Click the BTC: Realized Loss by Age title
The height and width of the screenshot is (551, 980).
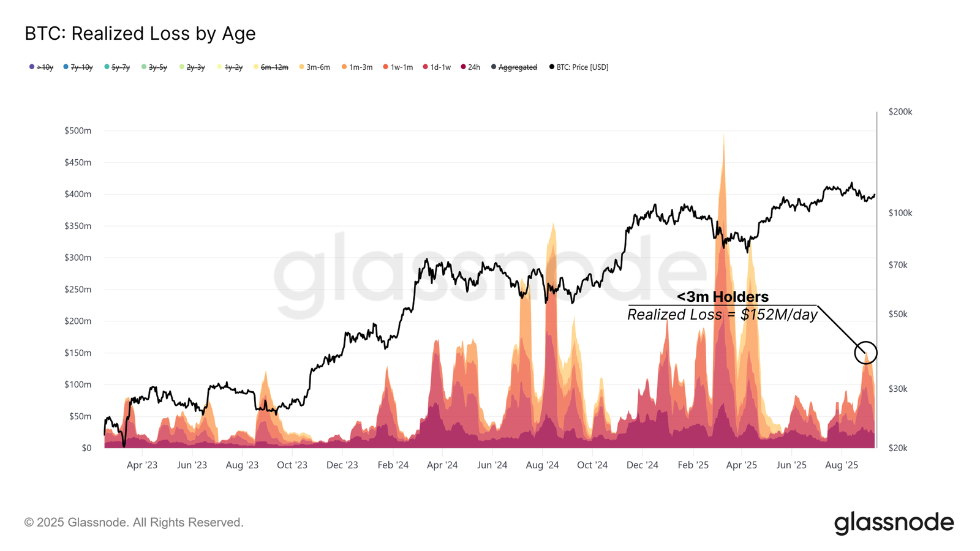[x=140, y=34]
